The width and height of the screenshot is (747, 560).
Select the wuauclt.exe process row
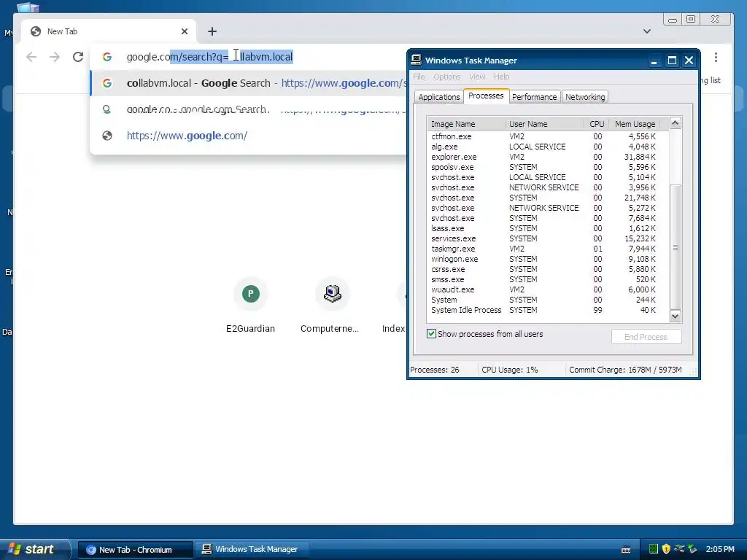coord(543,289)
